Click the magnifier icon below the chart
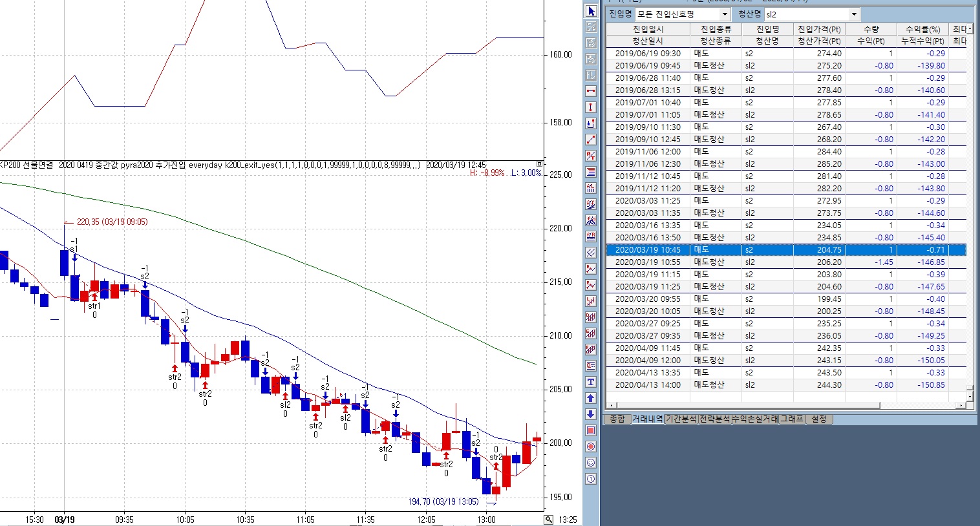The image size is (980, 526). (548, 520)
